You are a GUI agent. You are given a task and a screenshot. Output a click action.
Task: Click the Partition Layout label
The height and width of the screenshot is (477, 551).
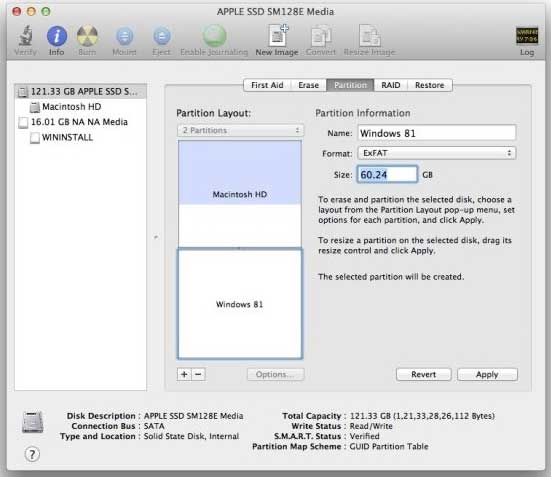pyautogui.click(x=214, y=113)
